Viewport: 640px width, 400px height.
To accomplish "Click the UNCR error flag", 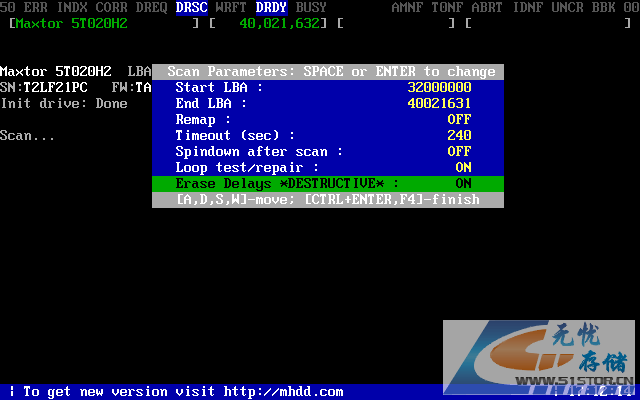I will (567, 7).
